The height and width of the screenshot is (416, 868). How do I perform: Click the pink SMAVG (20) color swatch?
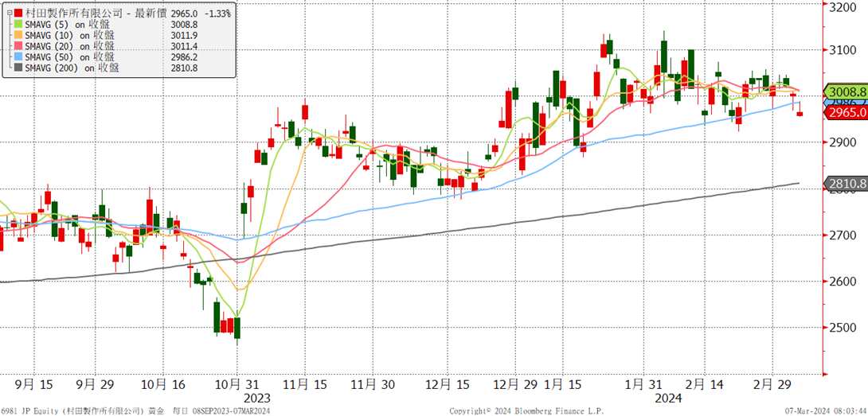19,46
